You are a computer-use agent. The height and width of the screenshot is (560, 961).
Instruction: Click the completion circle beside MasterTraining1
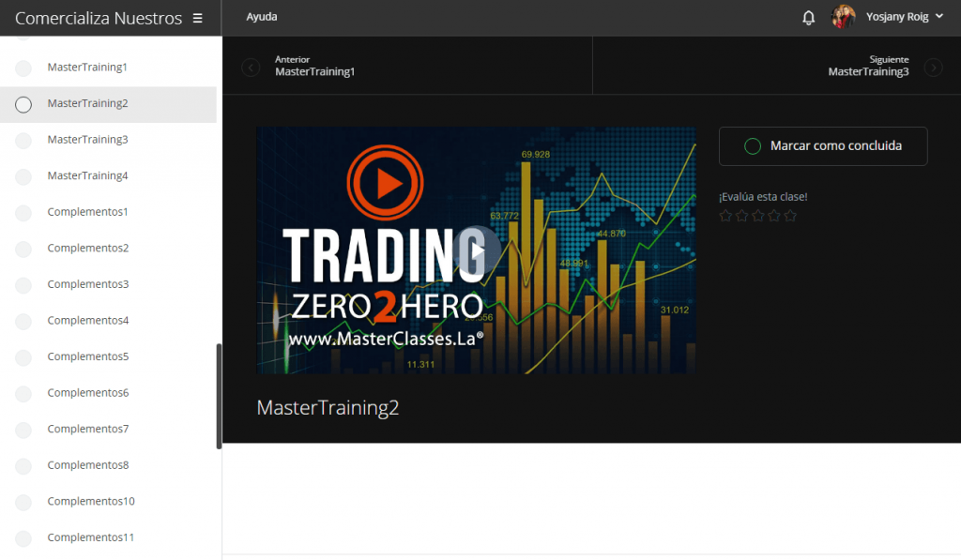(x=23, y=68)
